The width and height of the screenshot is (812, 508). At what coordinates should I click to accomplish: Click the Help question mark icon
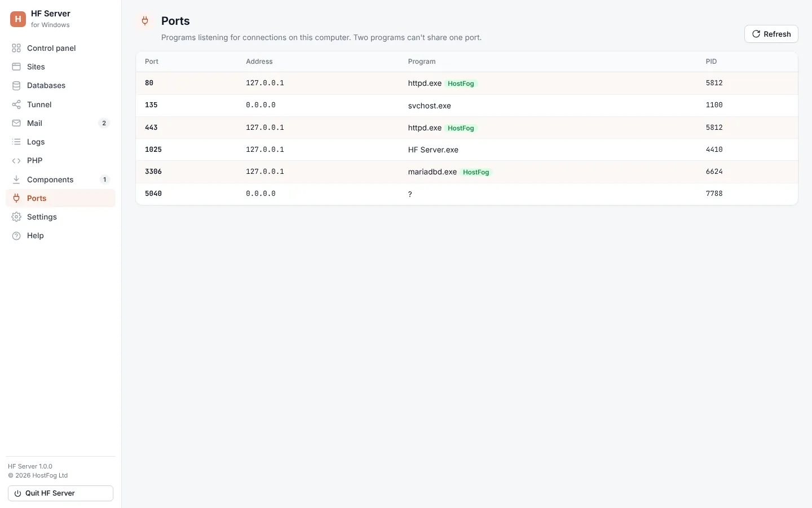tap(16, 235)
